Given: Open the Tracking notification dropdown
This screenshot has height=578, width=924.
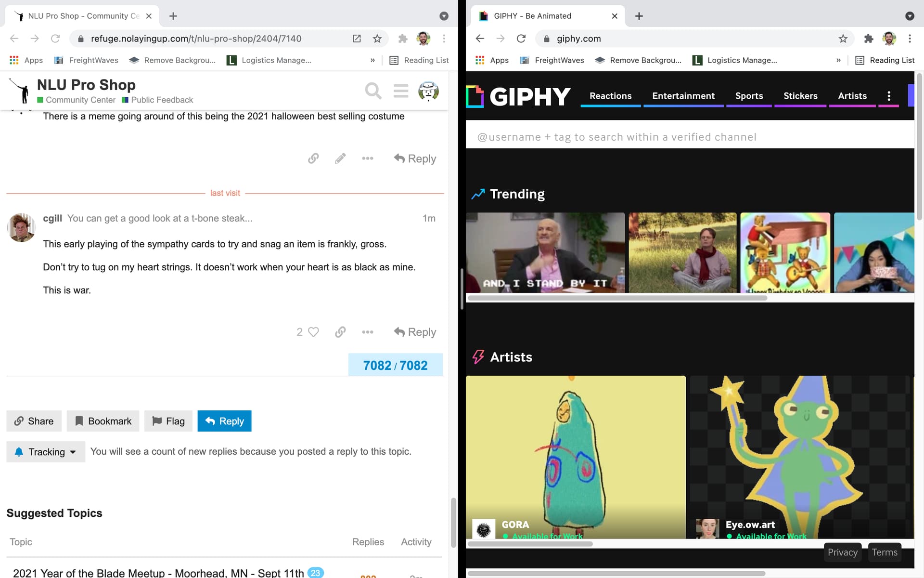Looking at the screenshot, I should coord(46,452).
